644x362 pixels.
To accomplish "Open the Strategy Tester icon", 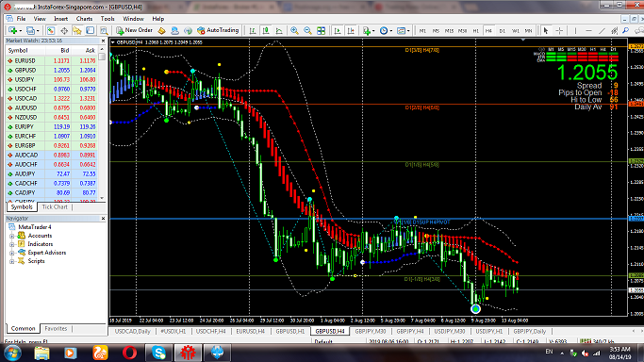I will [104, 30].
